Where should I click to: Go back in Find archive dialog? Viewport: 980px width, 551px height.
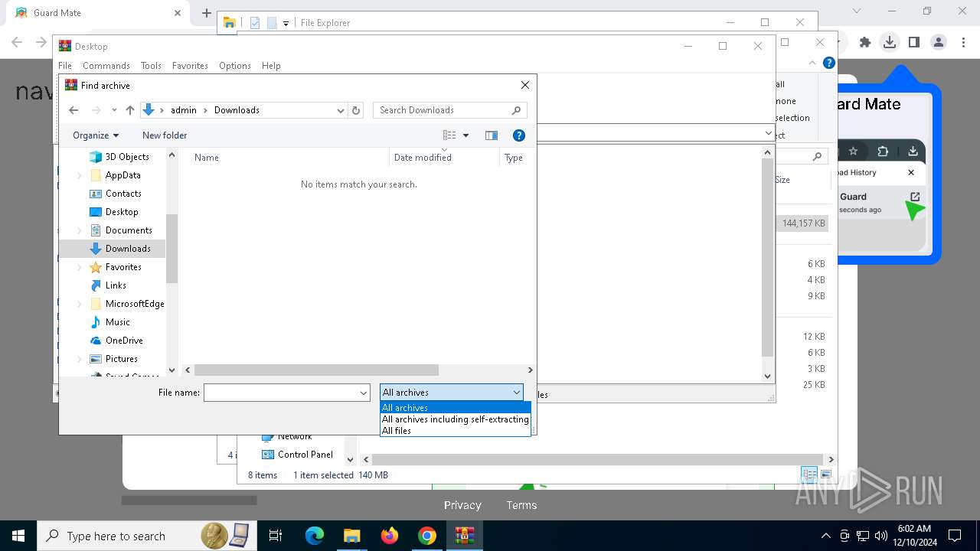[73, 110]
